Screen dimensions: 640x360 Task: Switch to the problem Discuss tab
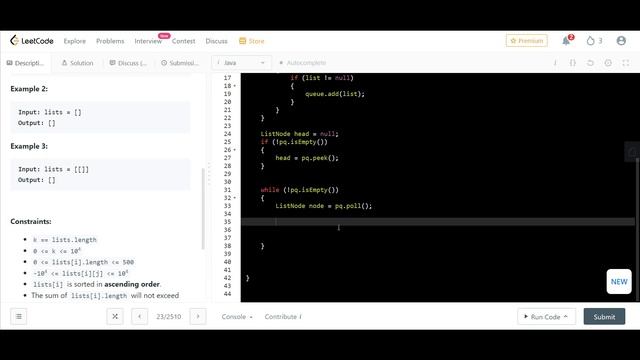coord(128,63)
